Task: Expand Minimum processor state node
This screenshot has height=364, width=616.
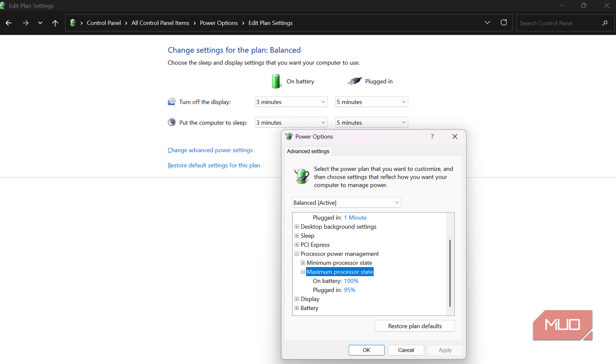Action: coord(303,263)
